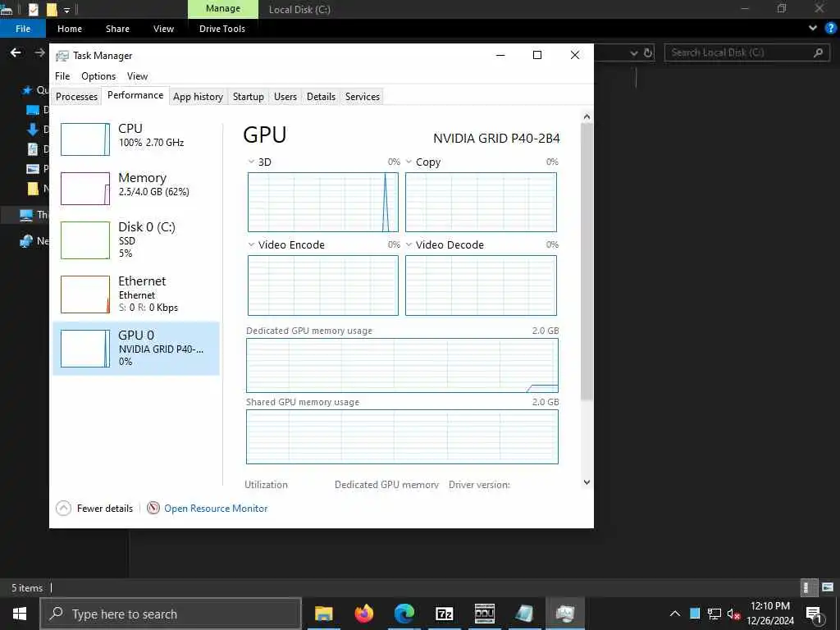Click Fewer details collapse button

click(x=95, y=509)
